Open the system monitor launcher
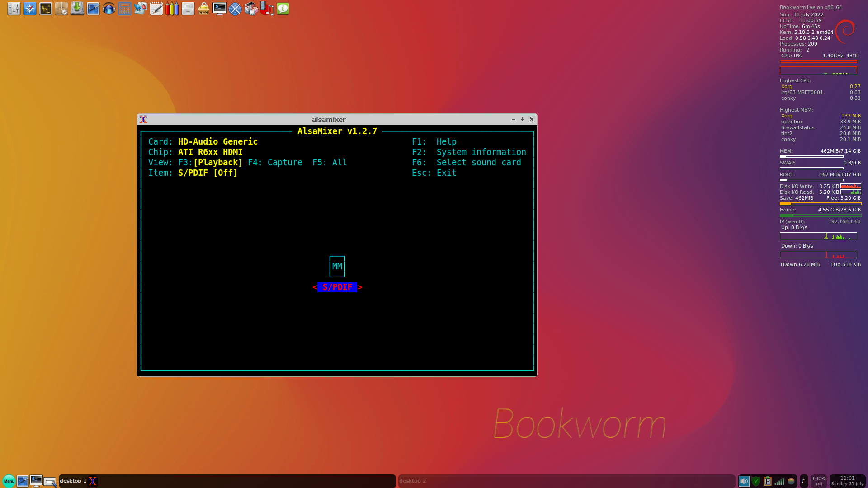868x488 pixels. click(x=46, y=9)
